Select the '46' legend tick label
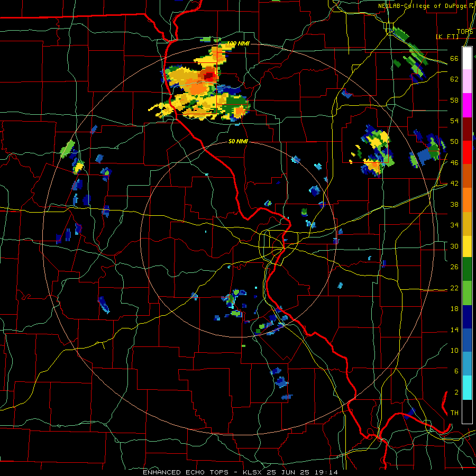This screenshot has height=476, width=476. pyautogui.click(x=454, y=163)
